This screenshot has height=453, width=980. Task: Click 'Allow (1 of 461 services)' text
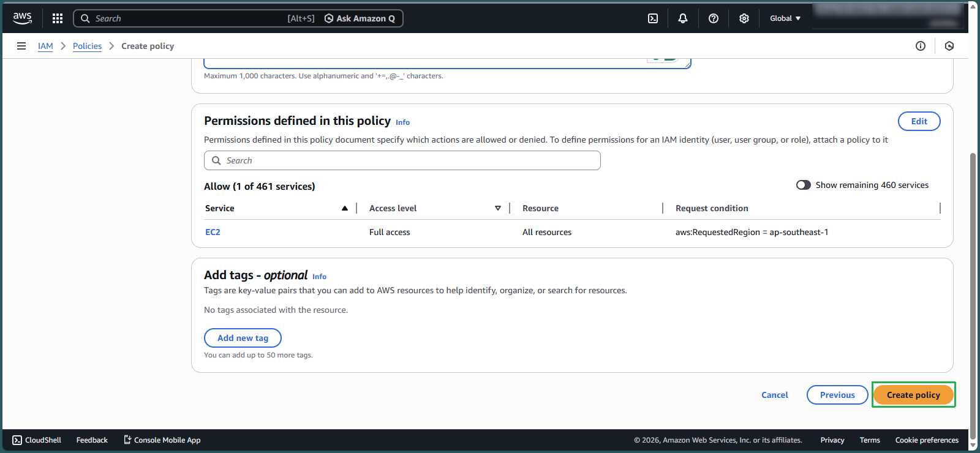click(x=260, y=186)
